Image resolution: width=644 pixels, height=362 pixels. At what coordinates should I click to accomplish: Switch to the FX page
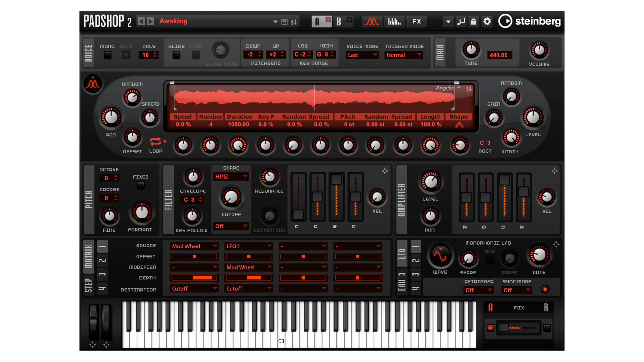(x=417, y=22)
